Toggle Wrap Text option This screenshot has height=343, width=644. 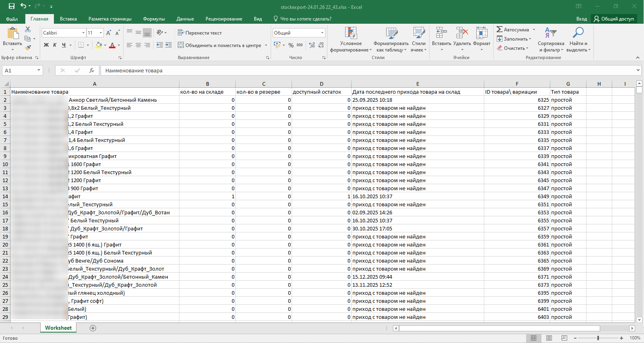point(200,33)
